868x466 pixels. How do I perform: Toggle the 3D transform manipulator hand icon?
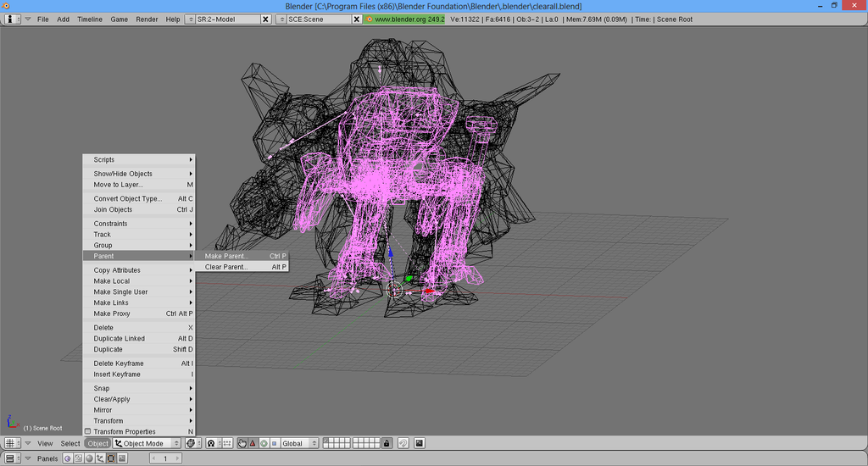242,443
